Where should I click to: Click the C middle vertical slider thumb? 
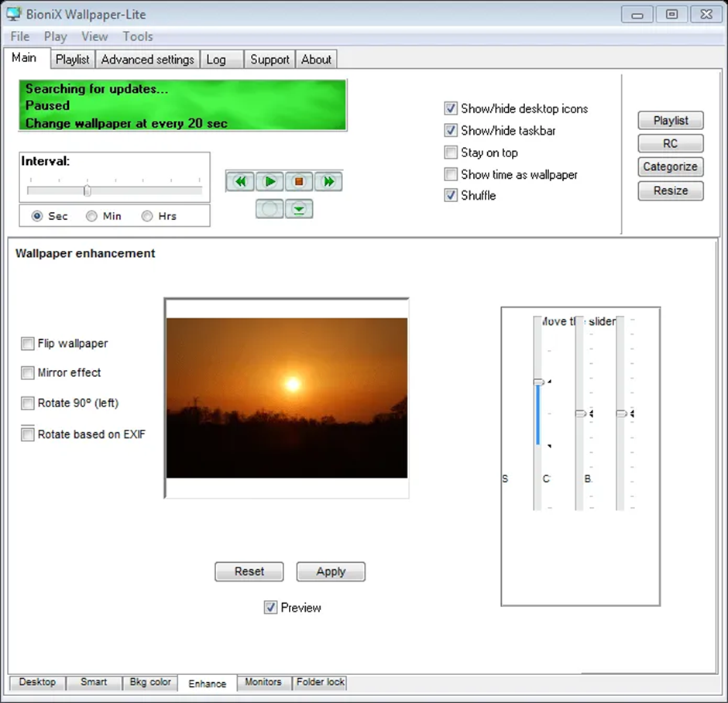[581, 413]
